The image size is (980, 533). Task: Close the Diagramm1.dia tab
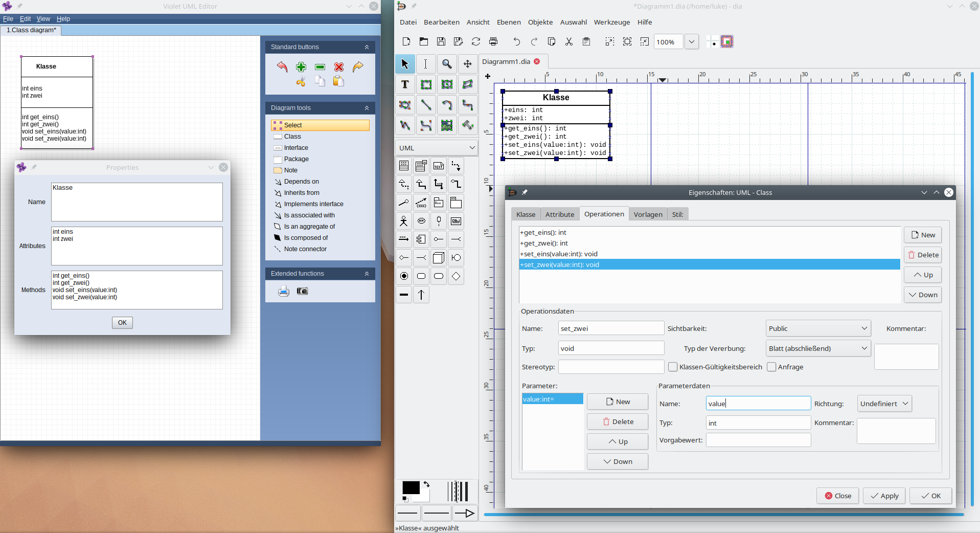[x=537, y=61]
